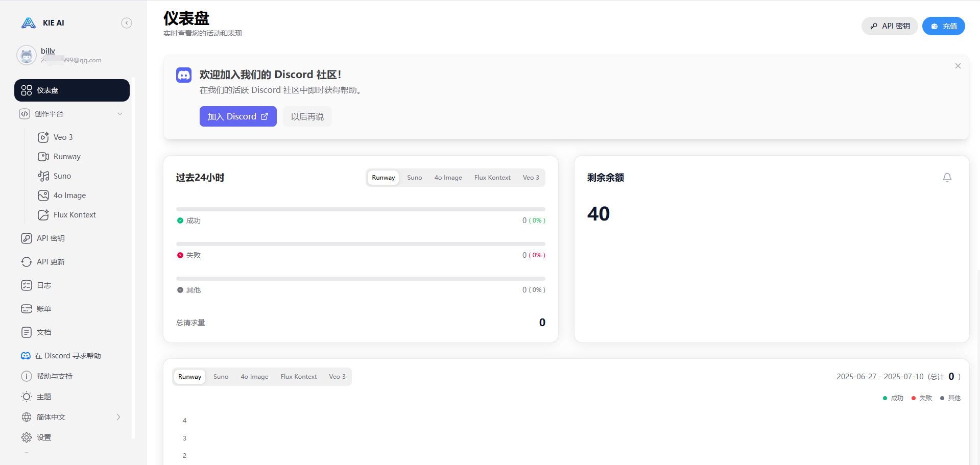Open the 账单 billing page
Screen dimensions: 980x465
(44, 309)
